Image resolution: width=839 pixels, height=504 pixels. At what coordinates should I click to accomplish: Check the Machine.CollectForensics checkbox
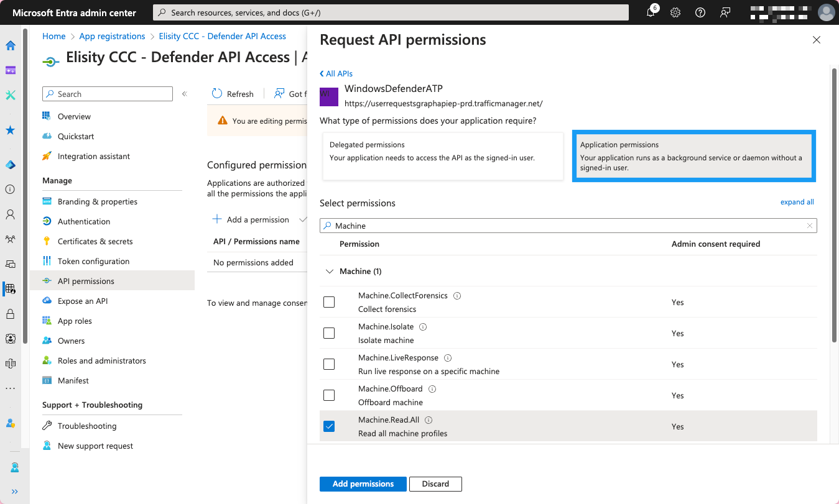point(329,302)
